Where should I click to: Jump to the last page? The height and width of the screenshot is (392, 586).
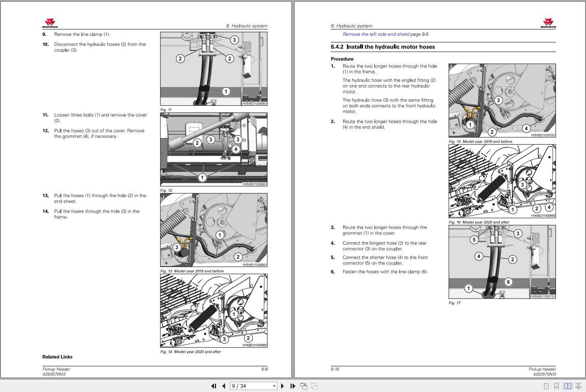293,386
